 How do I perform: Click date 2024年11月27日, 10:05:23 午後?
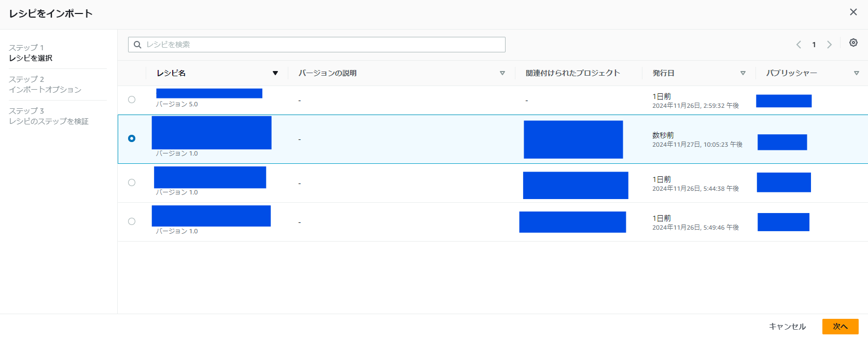coord(697,145)
